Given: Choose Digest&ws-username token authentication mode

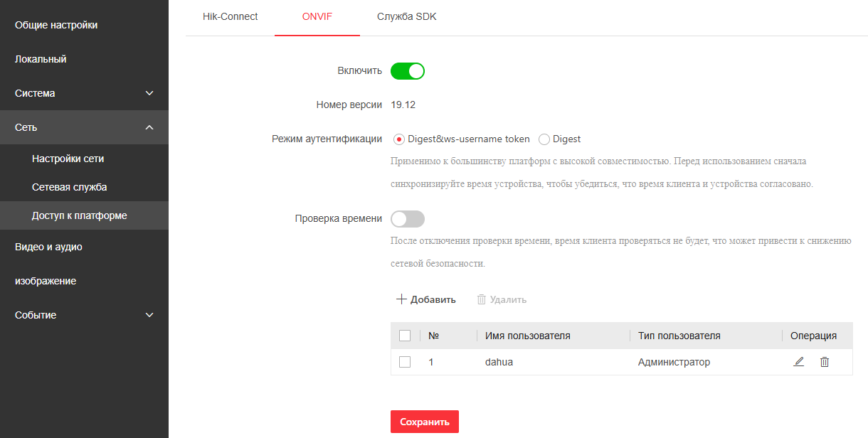Looking at the screenshot, I should coord(399,139).
